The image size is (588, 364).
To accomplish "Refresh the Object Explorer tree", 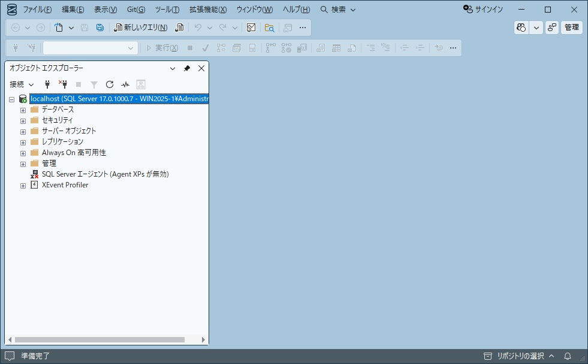I will click(109, 84).
